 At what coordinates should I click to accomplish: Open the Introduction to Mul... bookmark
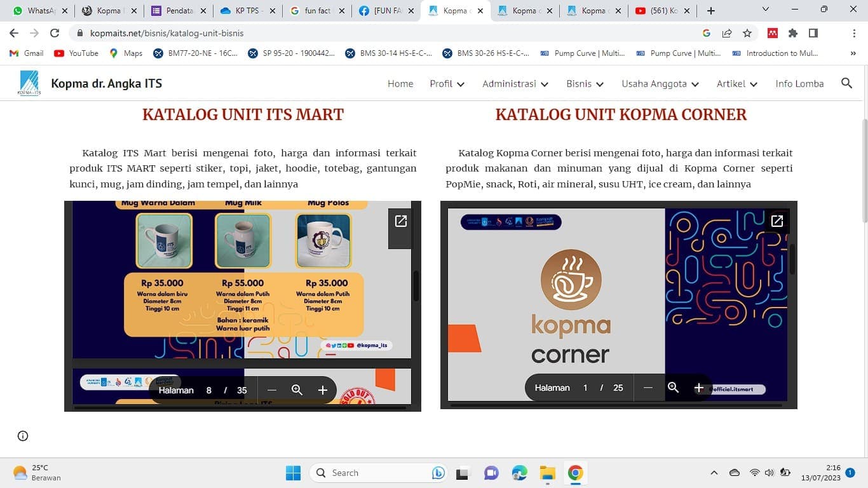click(x=775, y=53)
